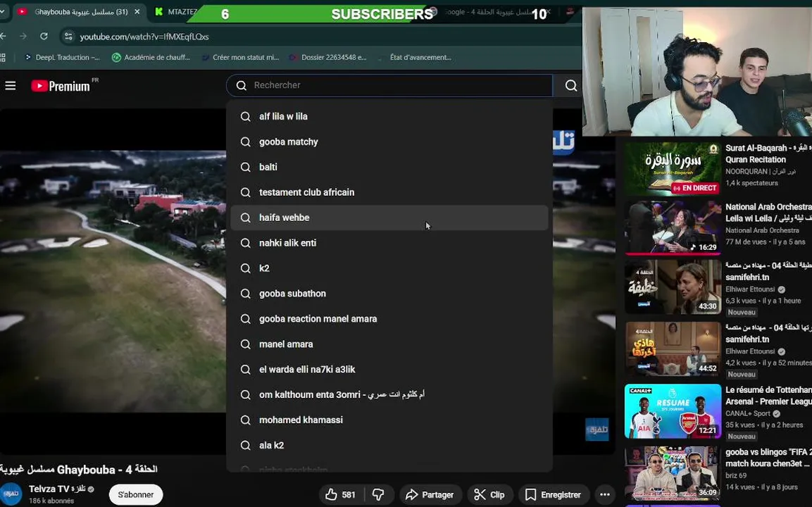The image size is (812, 507).
Task: Go to YouTube Premium home logo
Action: pyautogui.click(x=61, y=86)
